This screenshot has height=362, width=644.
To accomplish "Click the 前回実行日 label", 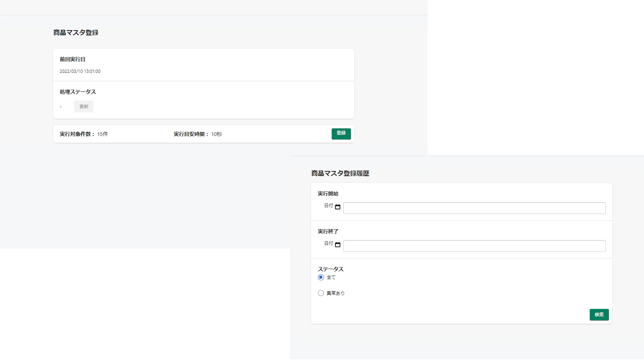I will pos(72,59).
